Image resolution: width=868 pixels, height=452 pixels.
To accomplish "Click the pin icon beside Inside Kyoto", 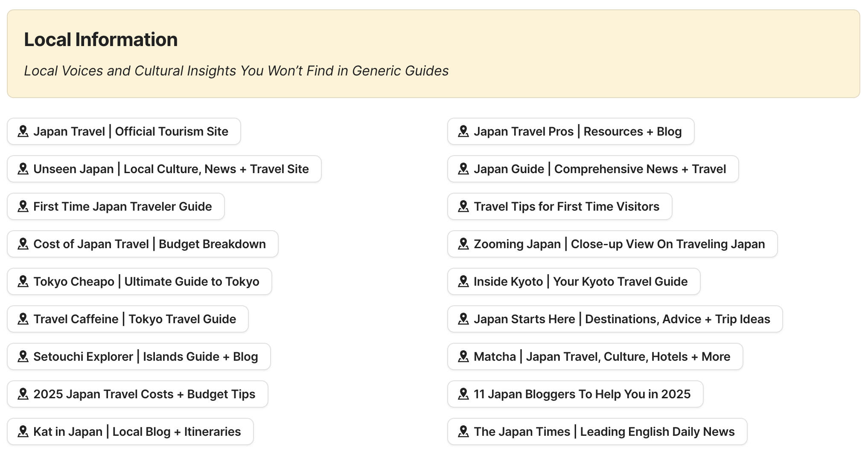I will click(x=463, y=281).
